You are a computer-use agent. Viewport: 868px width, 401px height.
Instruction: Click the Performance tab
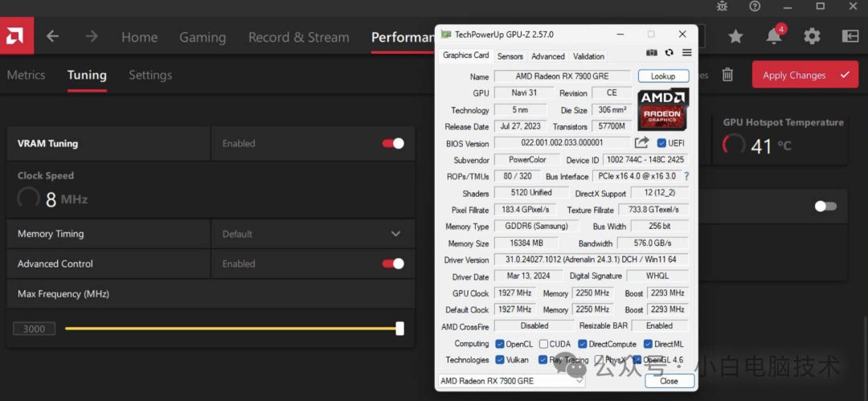click(x=403, y=37)
